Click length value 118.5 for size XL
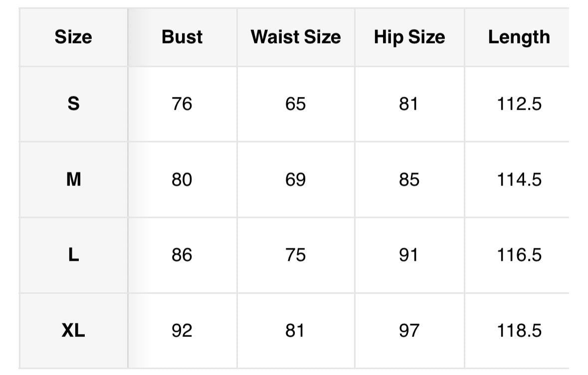Screen dimensions: 588x375 tap(519, 331)
